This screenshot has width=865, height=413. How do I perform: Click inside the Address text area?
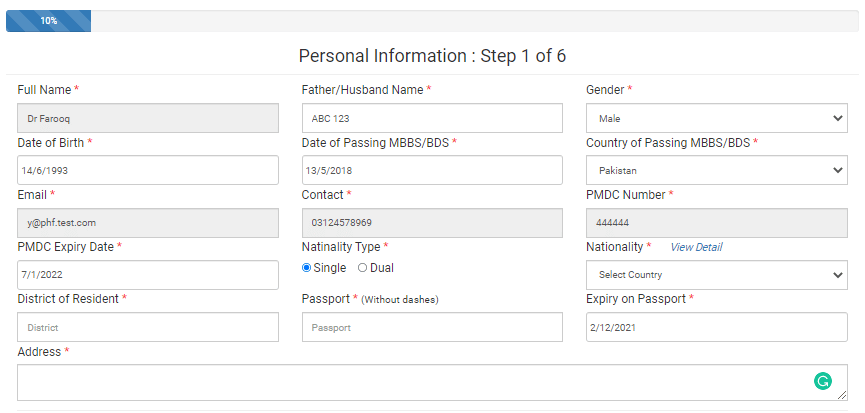tap(432, 382)
